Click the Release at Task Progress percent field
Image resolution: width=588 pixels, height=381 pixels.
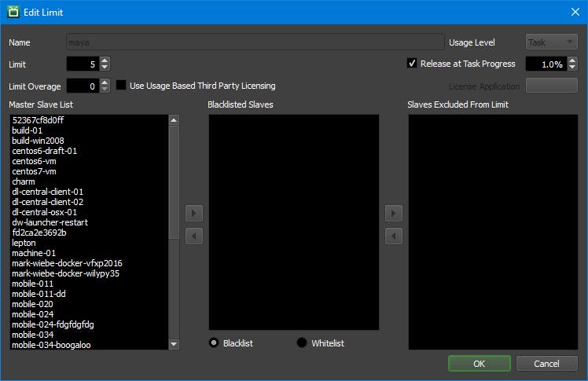pyautogui.click(x=546, y=64)
